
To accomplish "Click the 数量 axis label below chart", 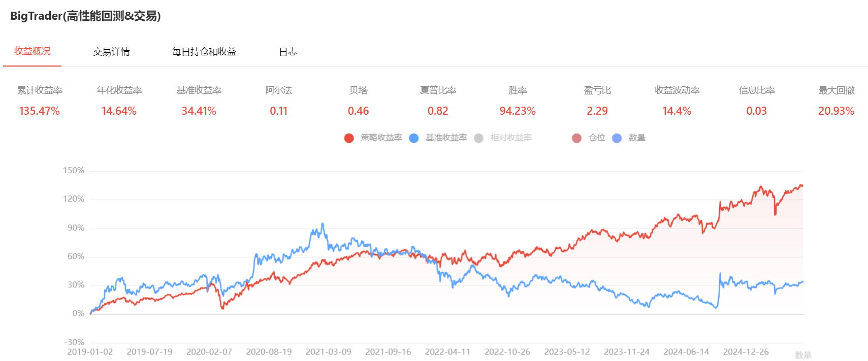I will coord(803,355).
